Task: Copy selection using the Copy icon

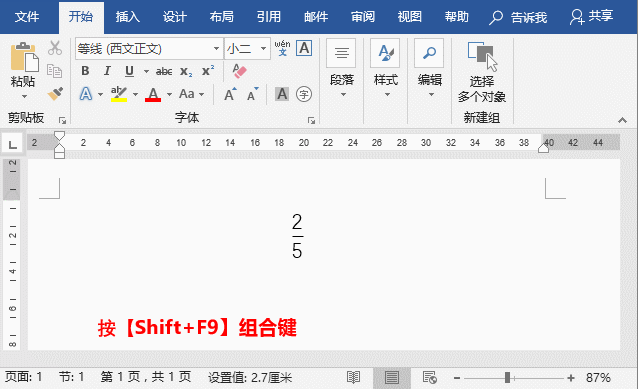Action: pos(55,71)
